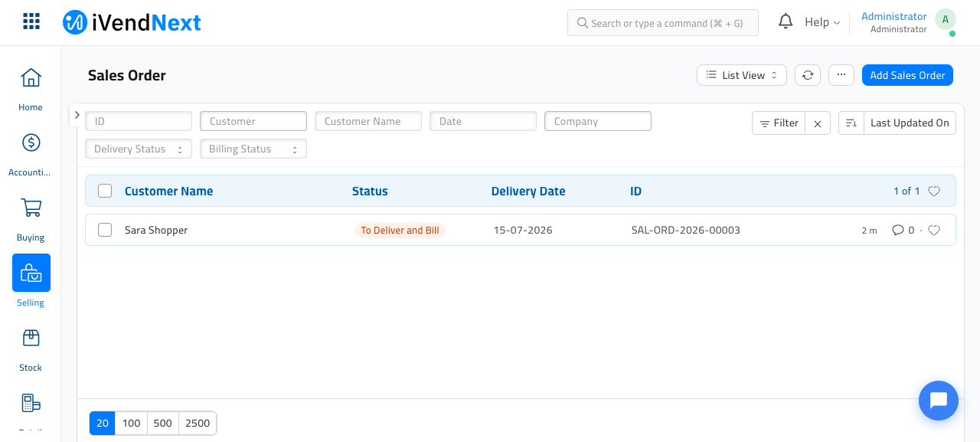The height and width of the screenshot is (442, 980).
Task: Refresh the Sales Order list
Action: click(x=808, y=75)
